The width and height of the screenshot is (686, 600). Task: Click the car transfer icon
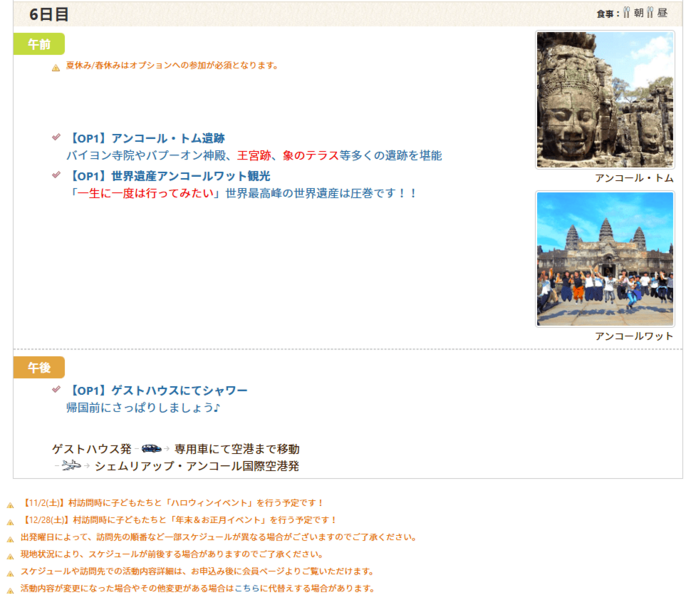[150, 449]
